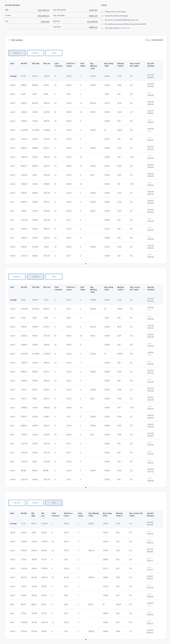Viewport: 170px width, 644px height.
Task: Click 'Net P&L' column header in the top table
Action: click(24, 64)
